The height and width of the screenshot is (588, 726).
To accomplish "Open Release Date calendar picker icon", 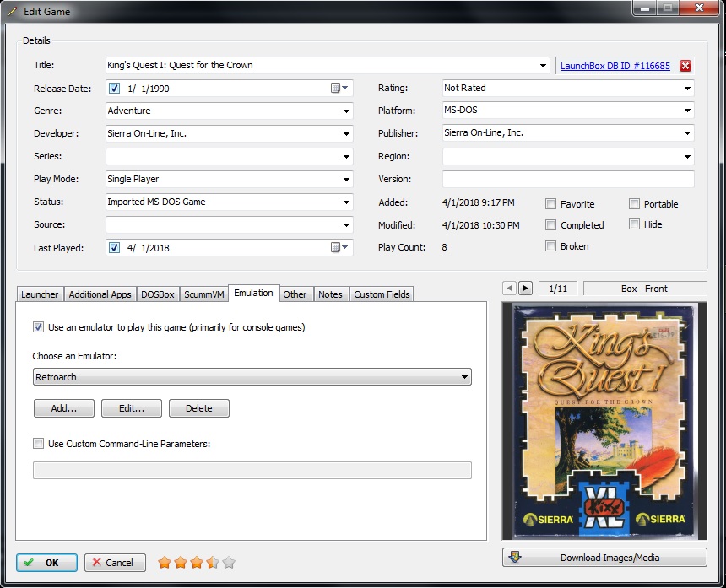I will coord(339,88).
